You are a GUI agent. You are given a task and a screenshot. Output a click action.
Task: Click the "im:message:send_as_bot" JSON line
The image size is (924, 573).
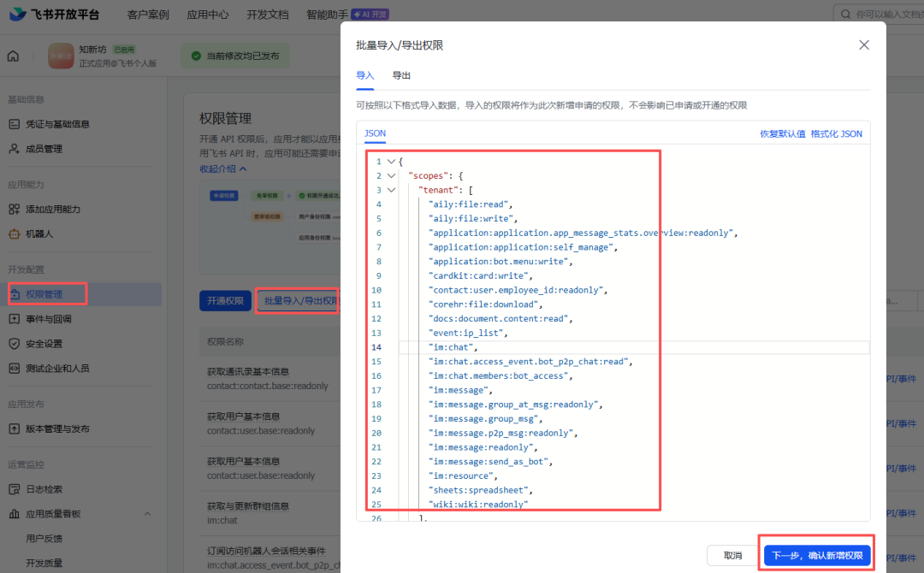click(x=490, y=462)
